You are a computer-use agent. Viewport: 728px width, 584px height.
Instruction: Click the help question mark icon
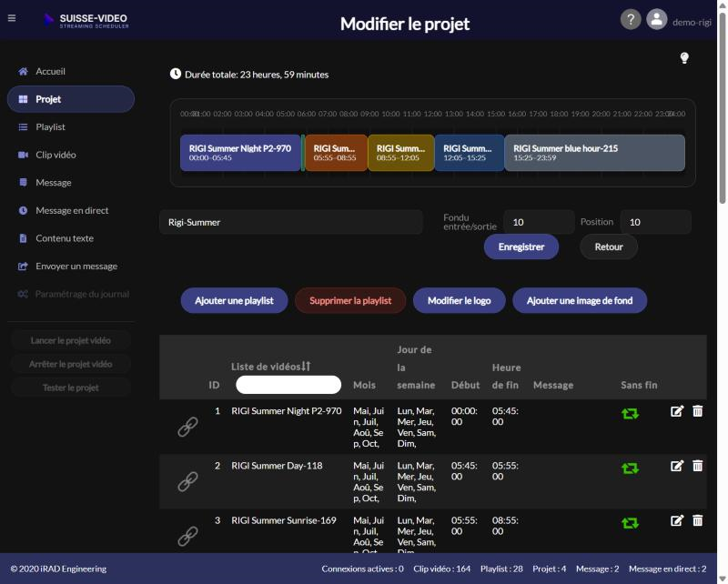(631, 19)
